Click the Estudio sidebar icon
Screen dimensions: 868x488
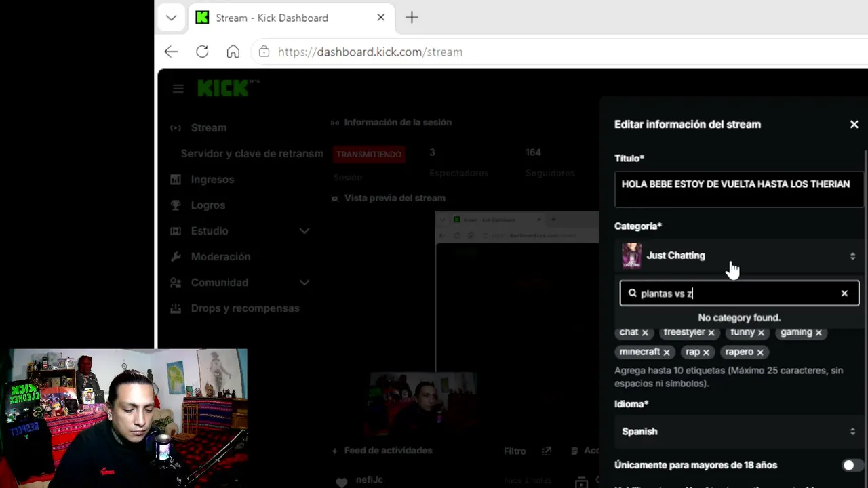tap(176, 231)
